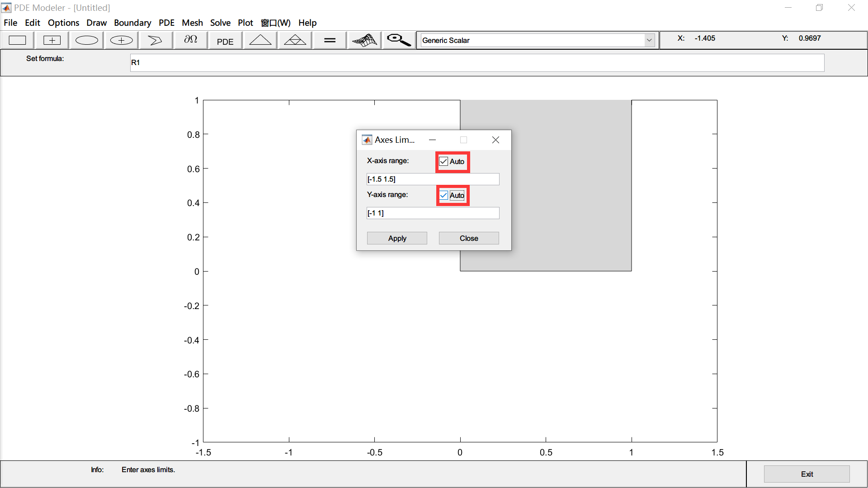
Task: Open 3-D plot via the surface icon
Action: (x=364, y=40)
